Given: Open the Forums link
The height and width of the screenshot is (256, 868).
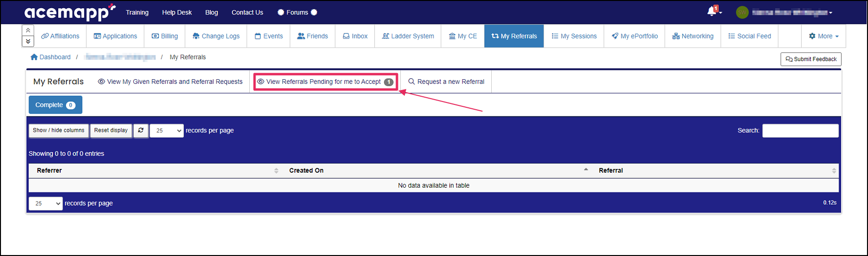Looking at the screenshot, I should (297, 13).
